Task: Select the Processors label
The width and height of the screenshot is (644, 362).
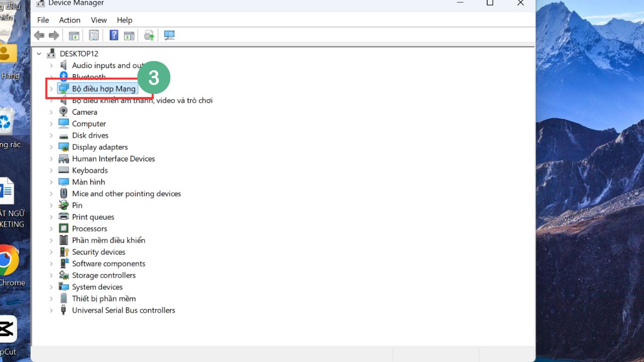Action: [90, 228]
